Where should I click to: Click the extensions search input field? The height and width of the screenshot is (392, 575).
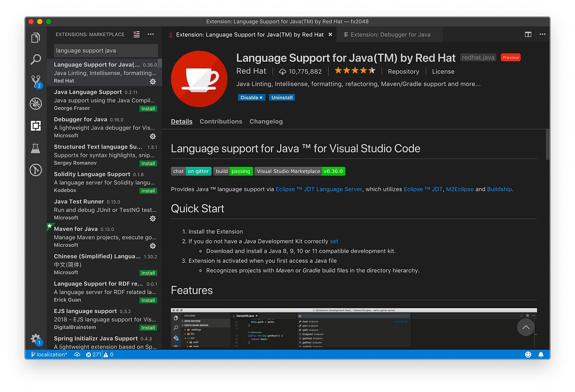[104, 50]
